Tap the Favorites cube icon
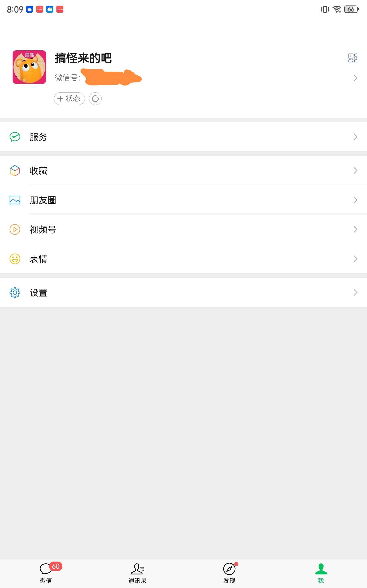The width and height of the screenshot is (367, 588). coord(15,171)
